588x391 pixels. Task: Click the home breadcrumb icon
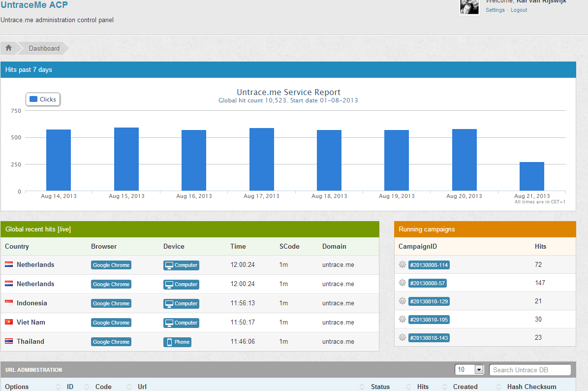(9, 48)
